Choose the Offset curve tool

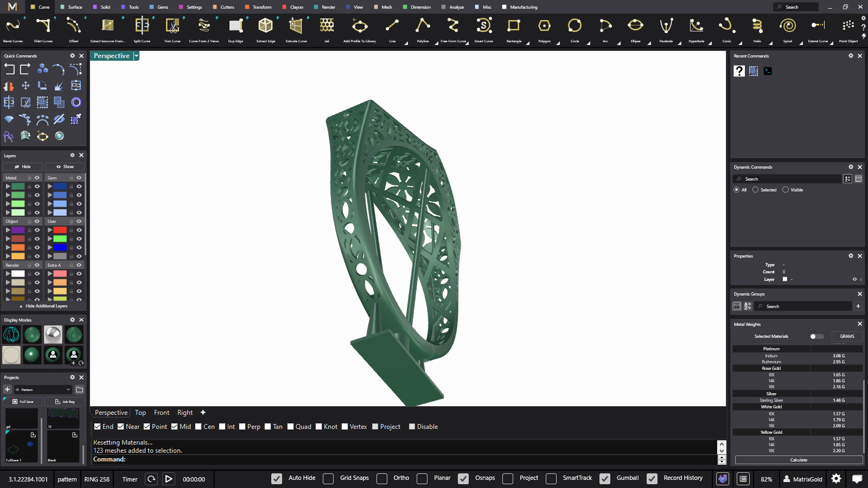coord(74,30)
